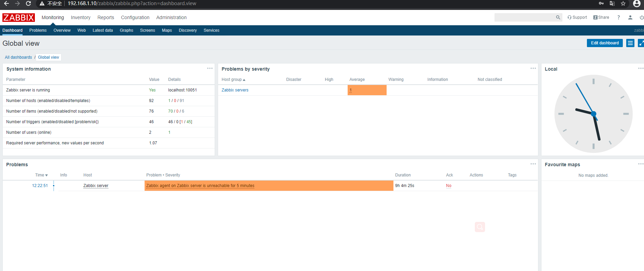Reload the page with refresh icon
The width and height of the screenshot is (644, 271).
(28, 3)
